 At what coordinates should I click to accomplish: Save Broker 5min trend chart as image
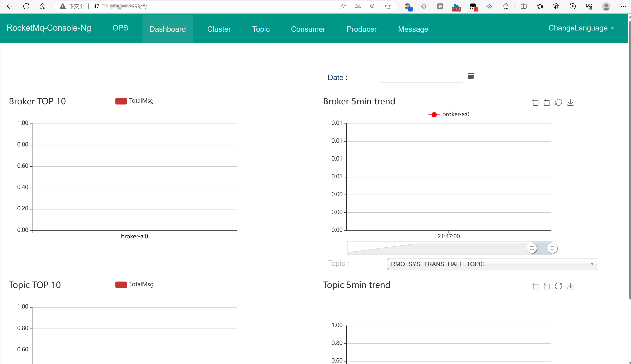tap(571, 103)
